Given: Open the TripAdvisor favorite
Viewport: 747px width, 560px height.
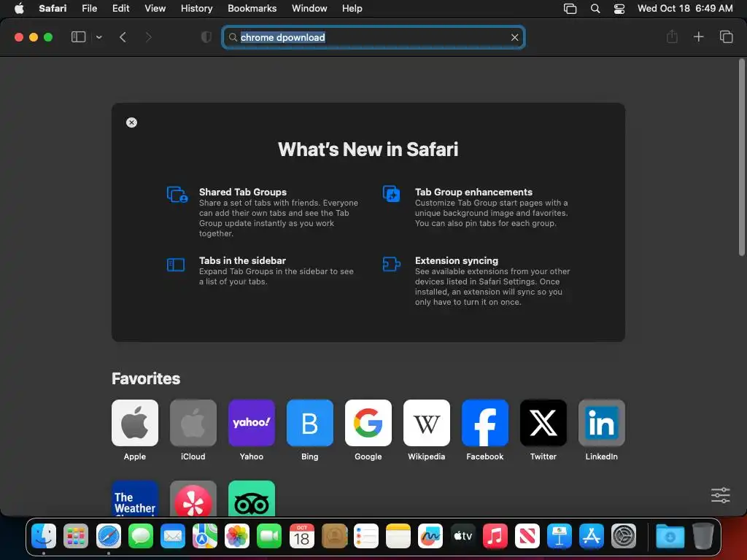Looking at the screenshot, I should point(252,498).
